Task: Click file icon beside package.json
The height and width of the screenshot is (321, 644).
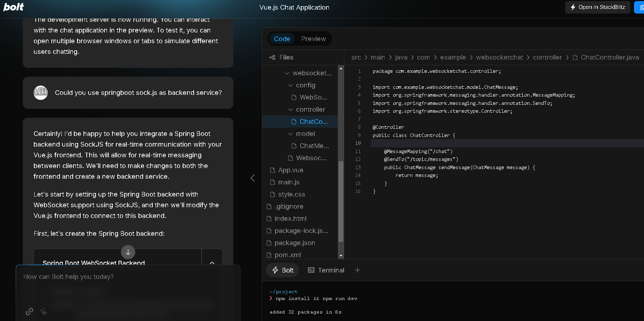Action: (x=269, y=243)
